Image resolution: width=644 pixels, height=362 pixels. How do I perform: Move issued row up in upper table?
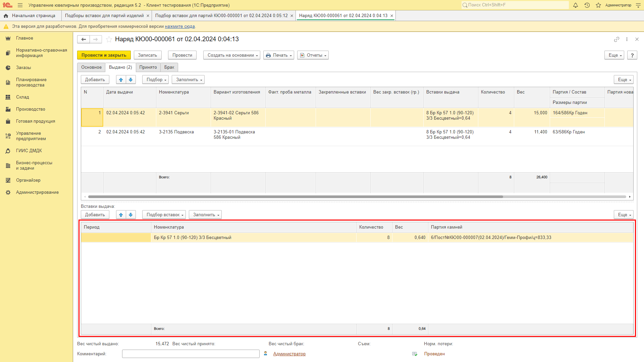point(121,79)
